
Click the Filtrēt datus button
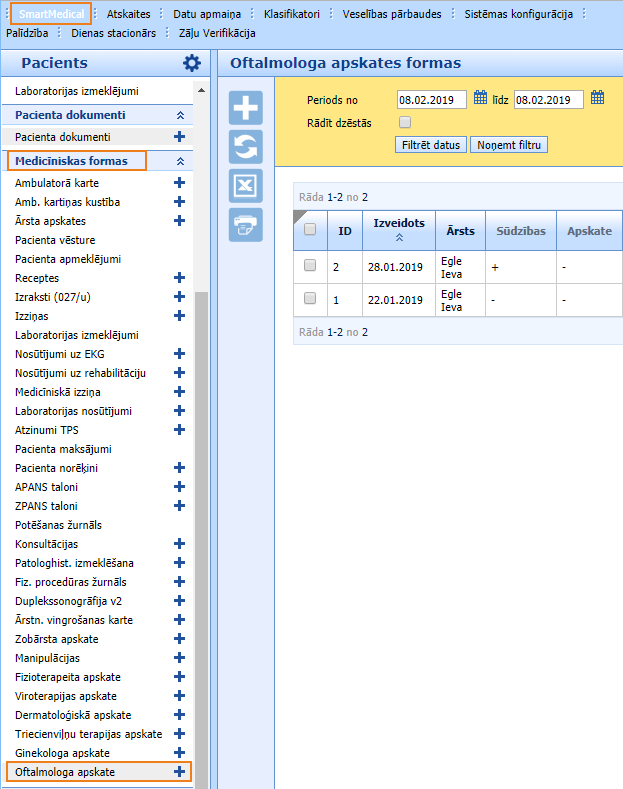point(430,145)
